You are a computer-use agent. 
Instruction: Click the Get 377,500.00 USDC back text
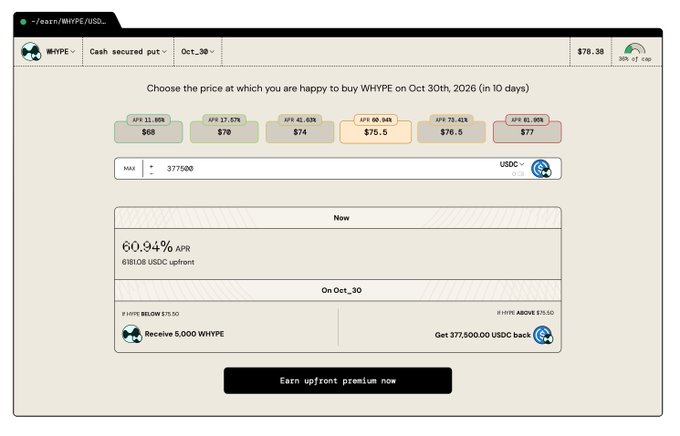[483, 335]
